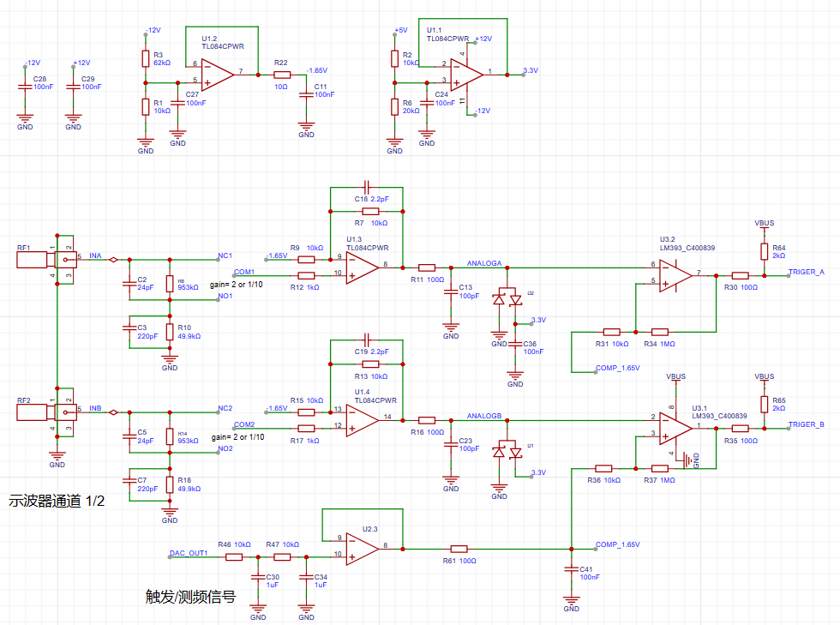
Task: Click the NC2 net label
Action: click(x=225, y=408)
